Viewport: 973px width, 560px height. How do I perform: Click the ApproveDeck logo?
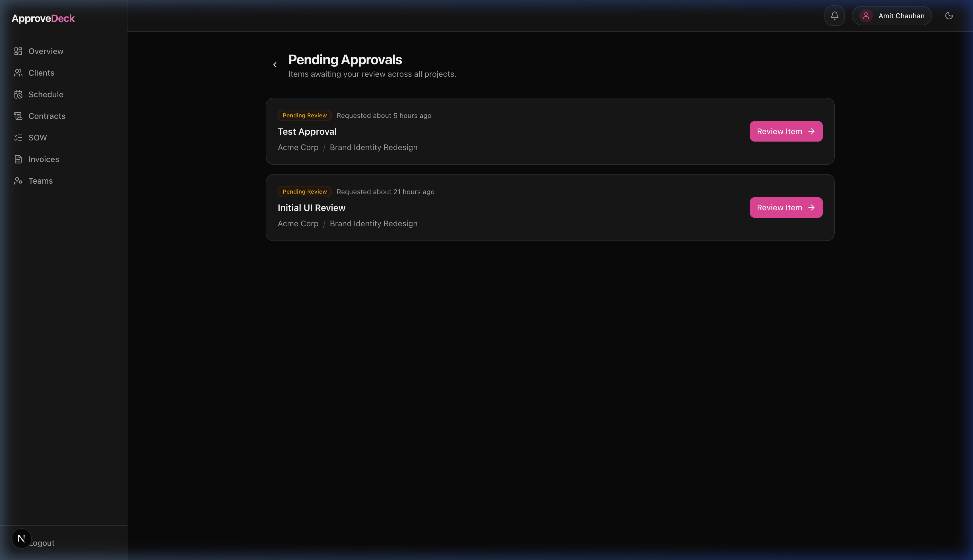click(x=43, y=18)
